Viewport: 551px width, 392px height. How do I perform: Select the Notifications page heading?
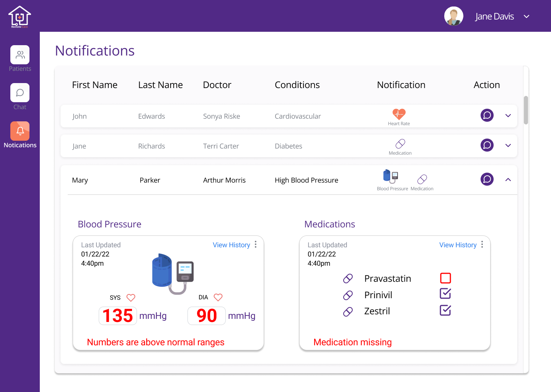pos(95,51)
